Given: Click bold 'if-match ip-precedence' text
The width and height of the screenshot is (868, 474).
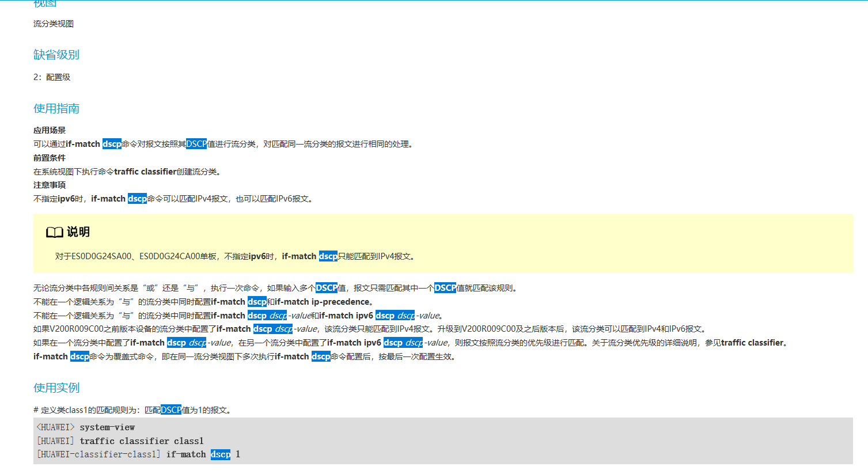Looking at the screenshot, I should coord(322,302).
